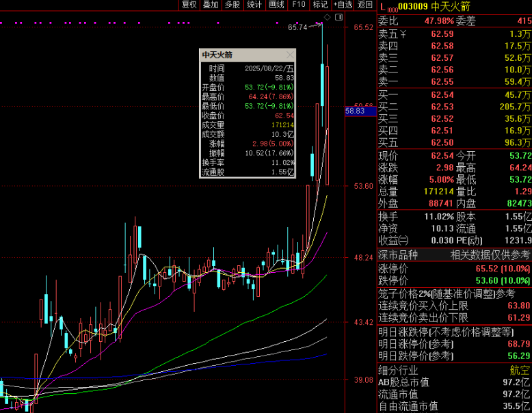The width and height of the screenshot is (532, 413).
Task: Click the AB股总市值 row
Action: [x=454, y=382]
